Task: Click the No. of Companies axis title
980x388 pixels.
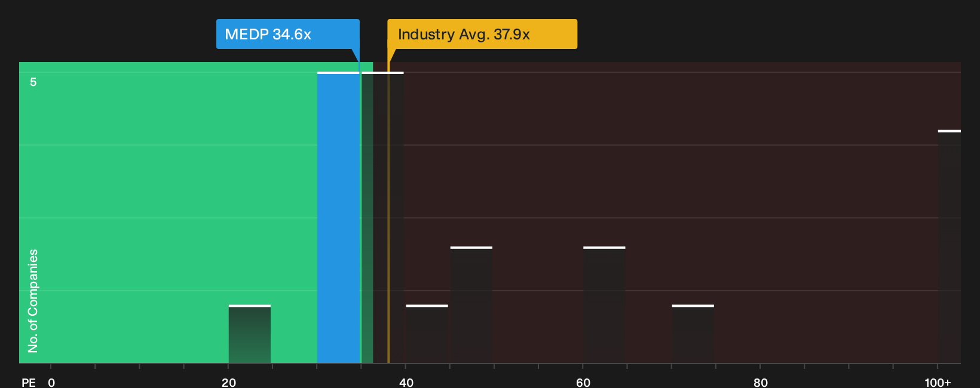Action: point(33,301)
